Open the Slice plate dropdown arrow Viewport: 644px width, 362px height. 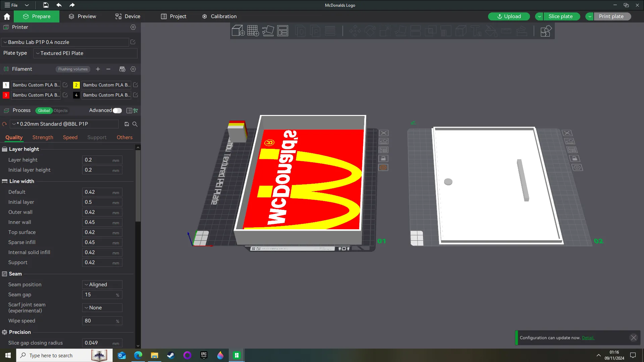click(x=539, y=16)
